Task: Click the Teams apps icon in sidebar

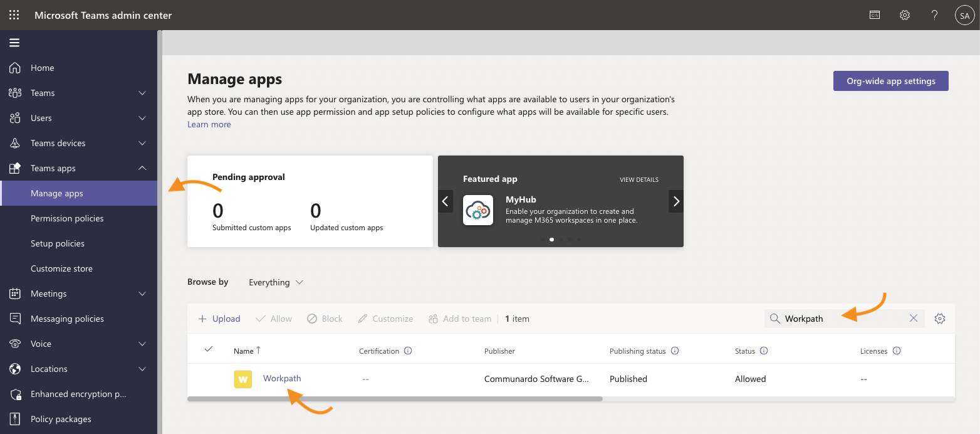Action: [x=15, y=168]
